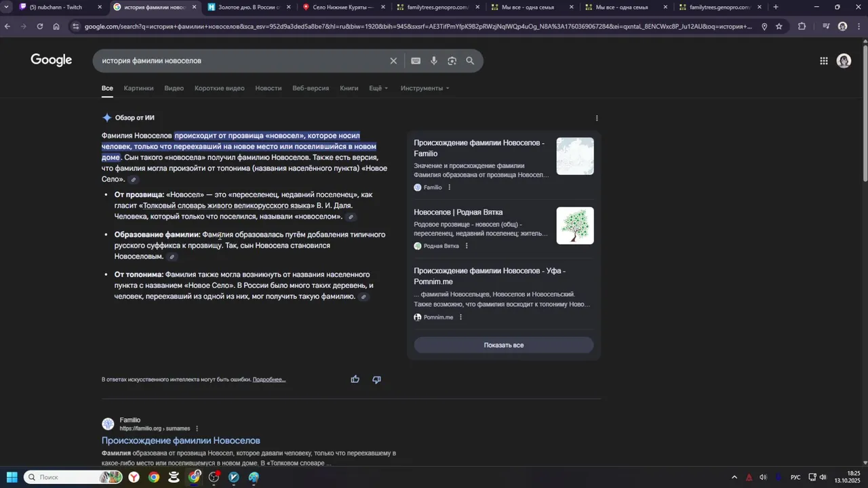868x488 pixels.
Task: Like the AI overview with thumbs up
Action: tap(355, 380)
